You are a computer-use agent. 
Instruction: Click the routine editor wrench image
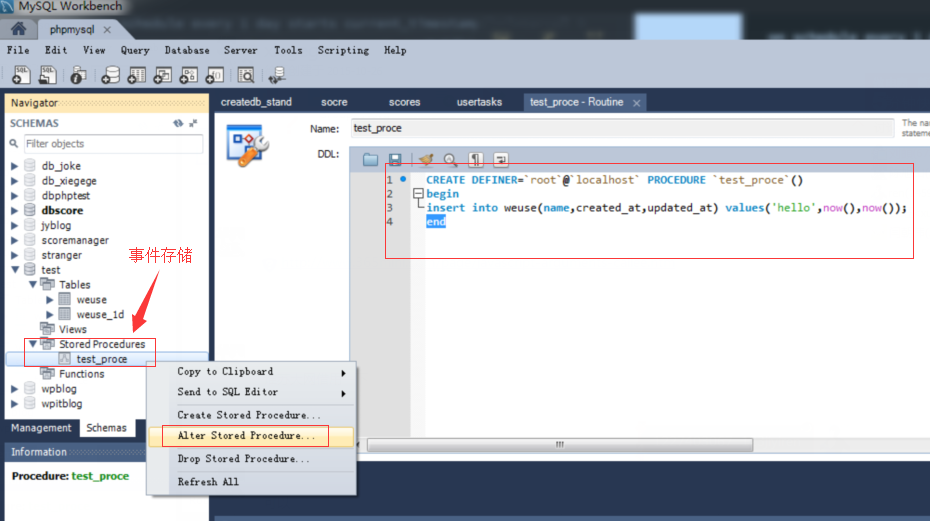point(248,145)
